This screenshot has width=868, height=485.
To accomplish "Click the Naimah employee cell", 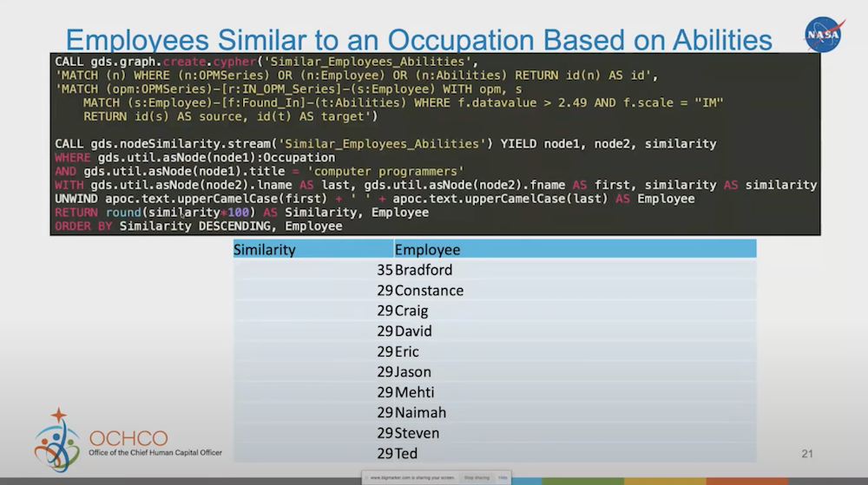I will pyautogui.click(x=575, y=413).
